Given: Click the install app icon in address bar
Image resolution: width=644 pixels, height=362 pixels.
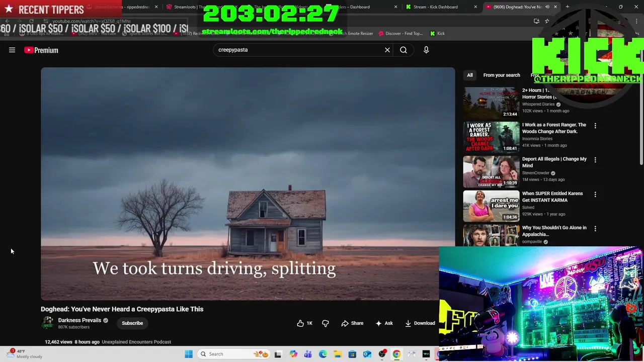Looking at the screenshot, I should (x=536, y=21).
